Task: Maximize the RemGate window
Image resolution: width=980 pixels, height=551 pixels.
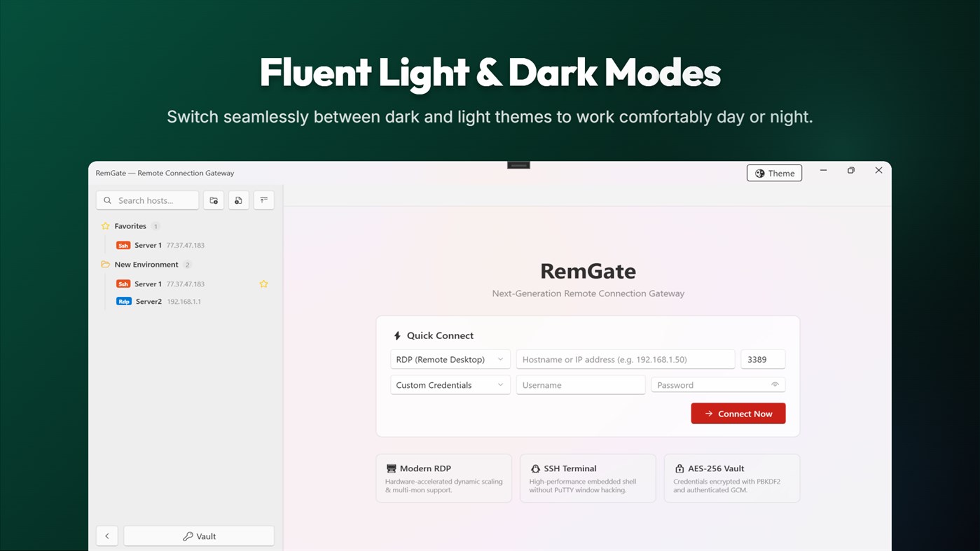Action: [x=851, y=170]
